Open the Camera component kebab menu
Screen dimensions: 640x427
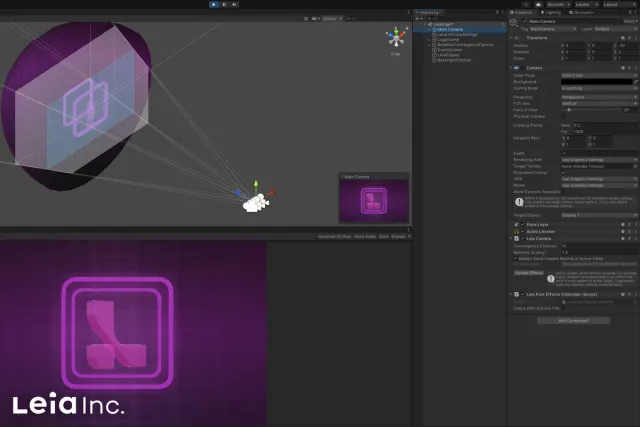[x=636, y=68]
